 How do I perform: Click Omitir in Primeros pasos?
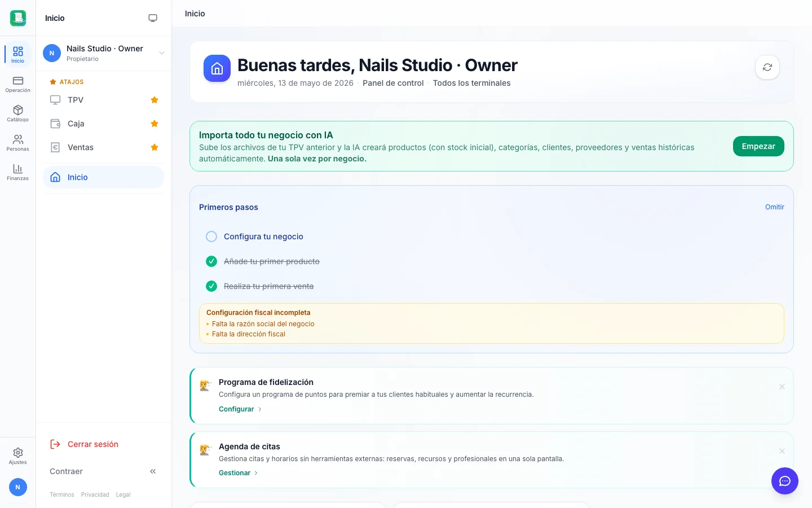click(x=775, y=207)
